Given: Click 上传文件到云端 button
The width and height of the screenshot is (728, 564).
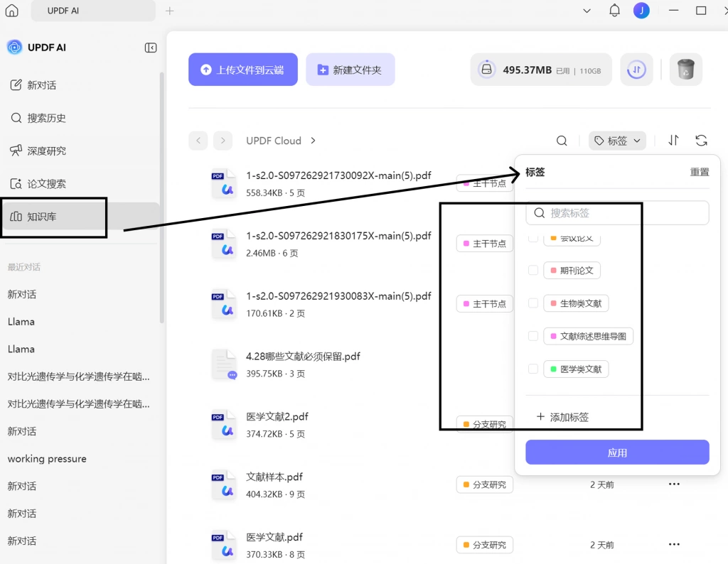Looking at the screenshot, I should click(x=243, y=70).
